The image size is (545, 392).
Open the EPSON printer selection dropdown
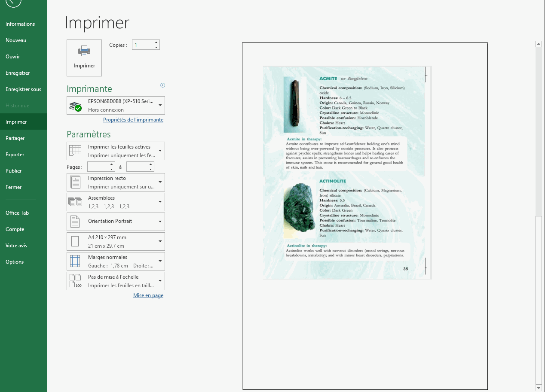116,105
